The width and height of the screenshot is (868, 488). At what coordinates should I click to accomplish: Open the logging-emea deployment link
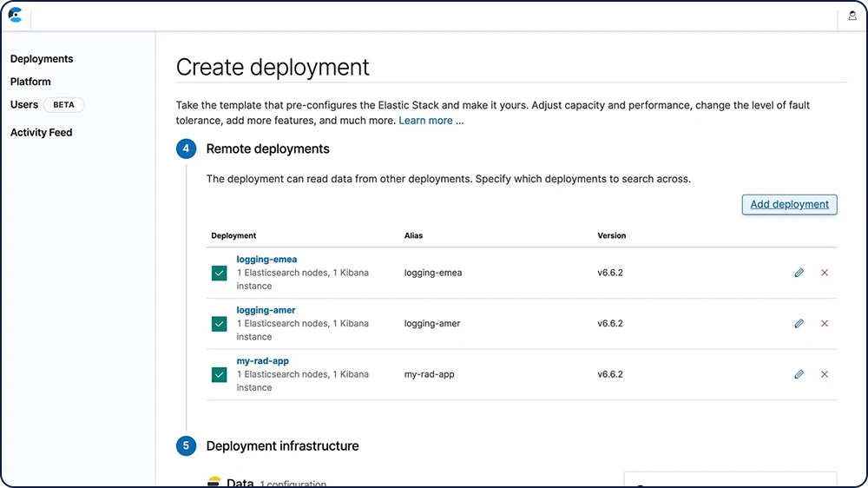tap(266, 260)
